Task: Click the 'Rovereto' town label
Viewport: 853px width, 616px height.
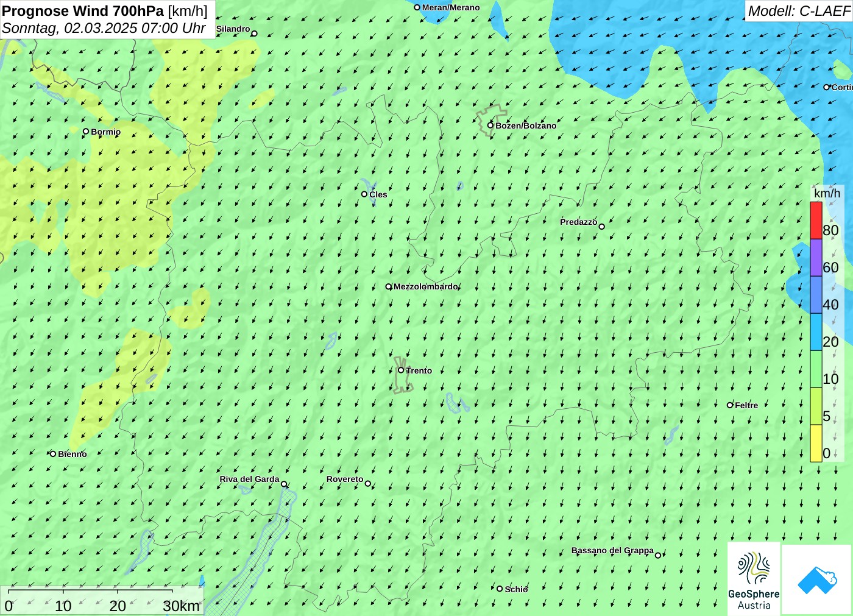Action: coord(345,479)
